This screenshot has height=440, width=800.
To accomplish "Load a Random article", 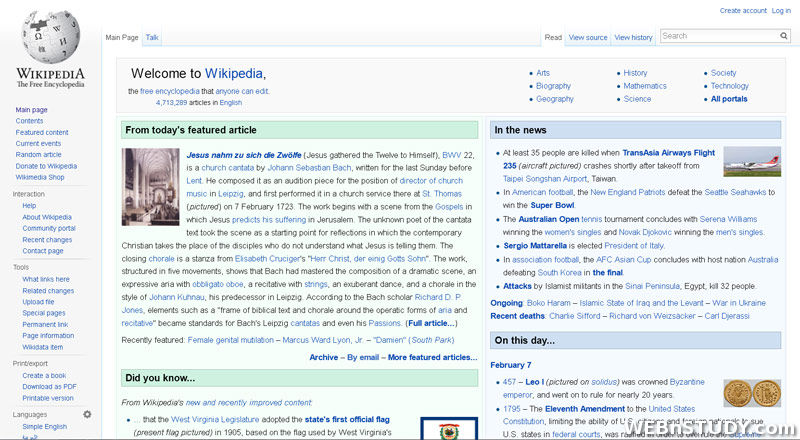I will 38,155.
